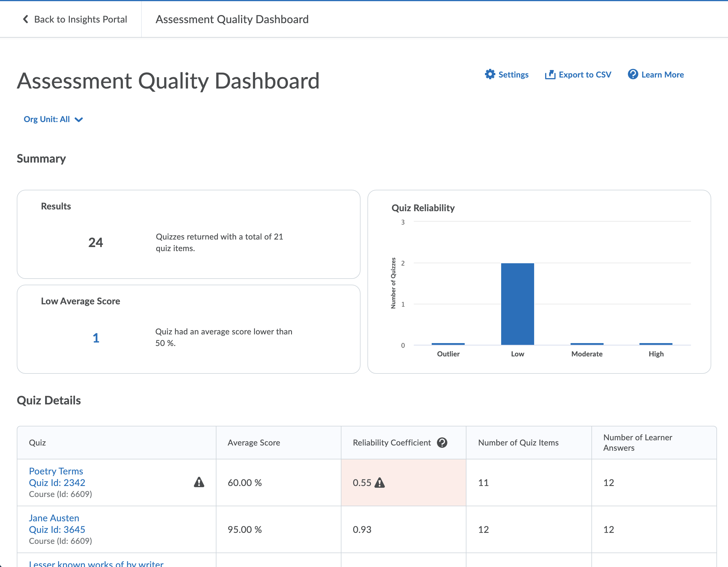Click the Low label on chart axis

click(x=517, y=354)
